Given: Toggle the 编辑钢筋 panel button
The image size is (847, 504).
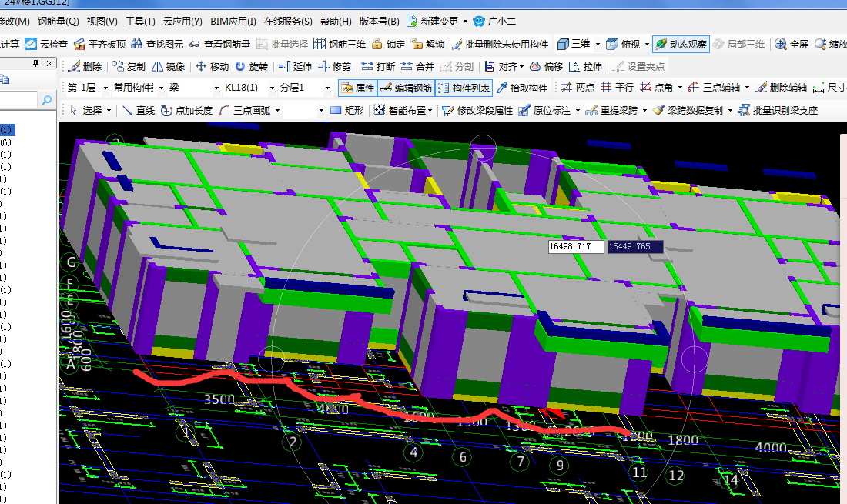Looking at the screenshot, I should 406,88.
